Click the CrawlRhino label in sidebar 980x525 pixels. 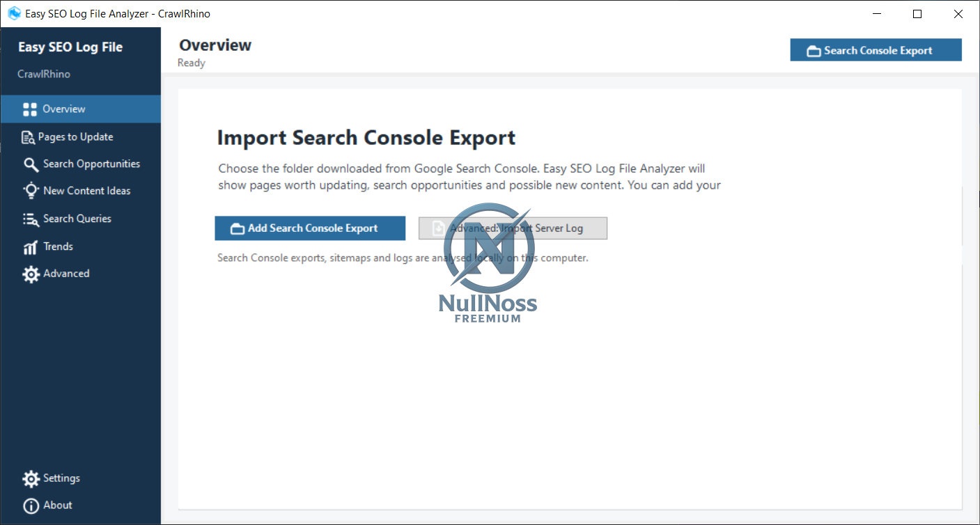tap(44, 75)
